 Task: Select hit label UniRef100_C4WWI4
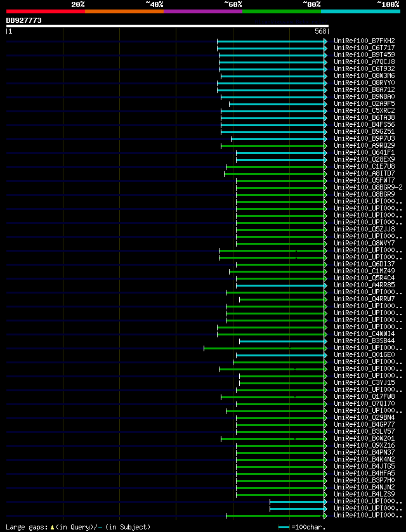click(x=364, y=334)
